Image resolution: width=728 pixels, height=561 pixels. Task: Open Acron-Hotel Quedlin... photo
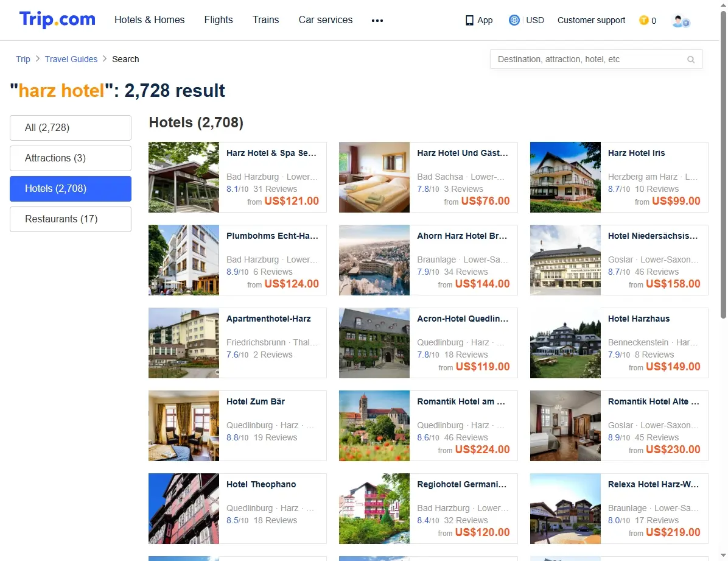(374, 343)
